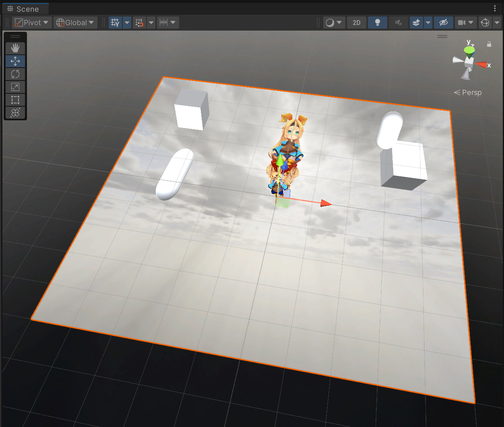Viewport: 504px width, 427px height.
Task: Click the red X-axis move arrow handle
Action: [x=326, y=204]
